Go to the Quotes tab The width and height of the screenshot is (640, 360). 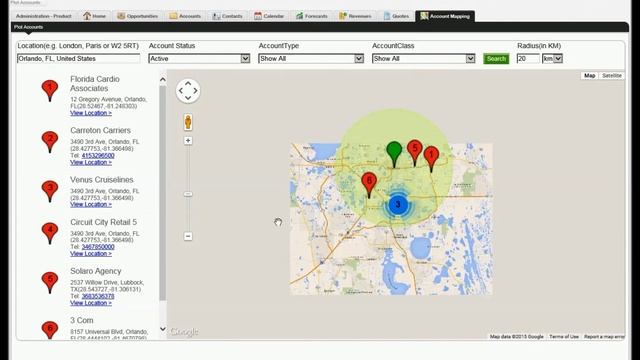pyautogui.click(x=396, y=16)
